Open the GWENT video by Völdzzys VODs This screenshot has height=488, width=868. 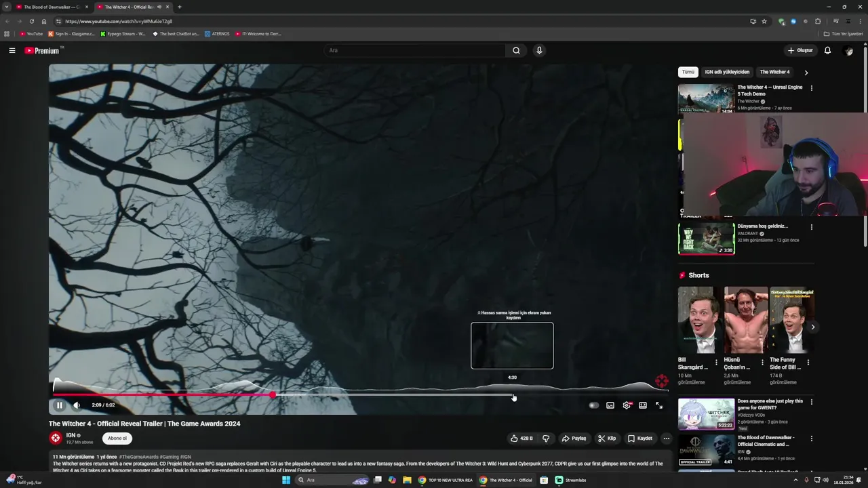tap(706, 413)
